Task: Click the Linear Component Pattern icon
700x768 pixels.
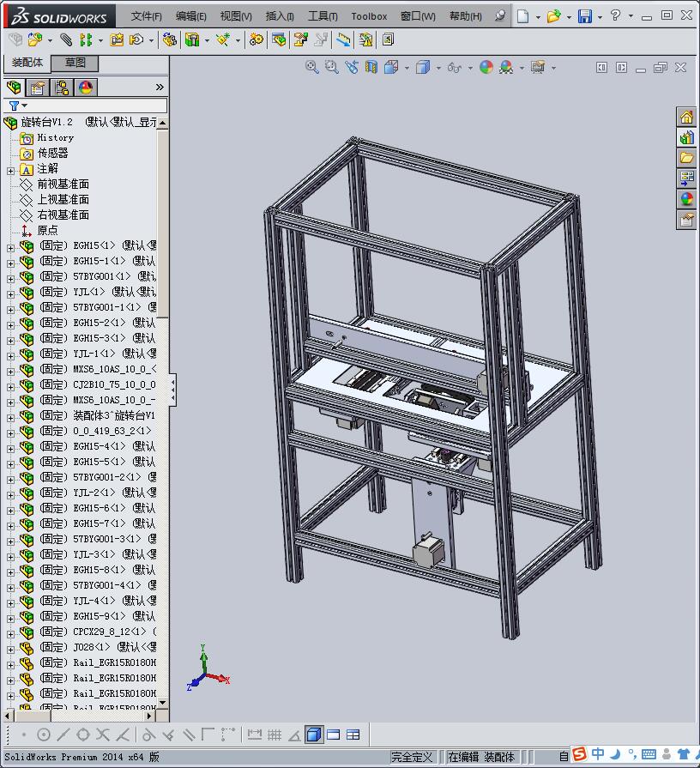Action: (86, 39)
